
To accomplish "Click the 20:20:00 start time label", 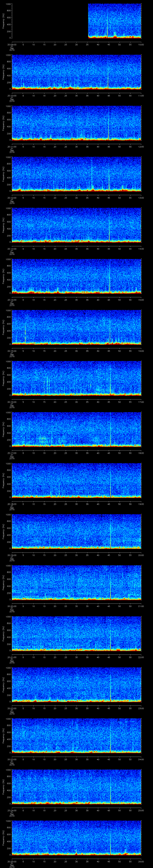I will [12, 606].
